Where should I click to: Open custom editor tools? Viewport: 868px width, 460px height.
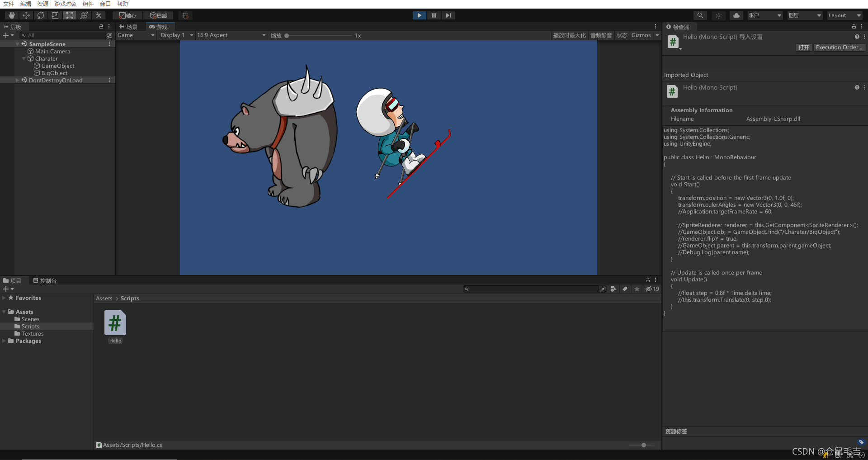click(x=99, y=15)
